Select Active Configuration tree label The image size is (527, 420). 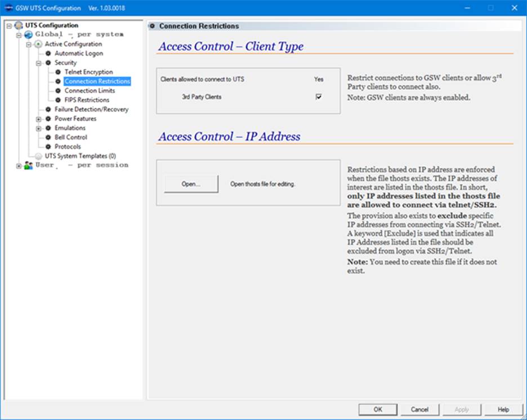point(73,44)
